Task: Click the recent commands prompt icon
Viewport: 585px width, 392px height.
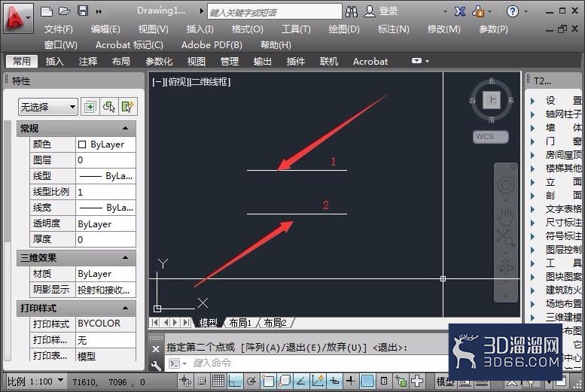Action: coord(174,363)
